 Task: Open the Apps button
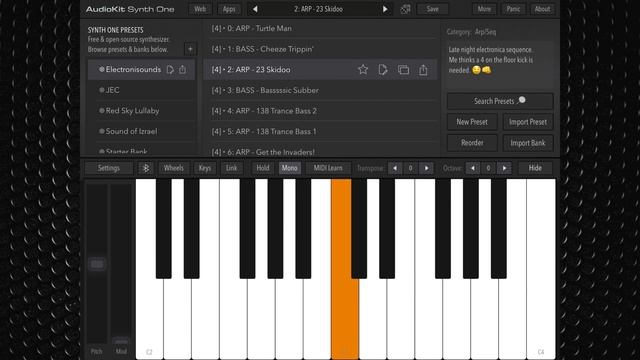pyautogui.click(x=229, y=9)
